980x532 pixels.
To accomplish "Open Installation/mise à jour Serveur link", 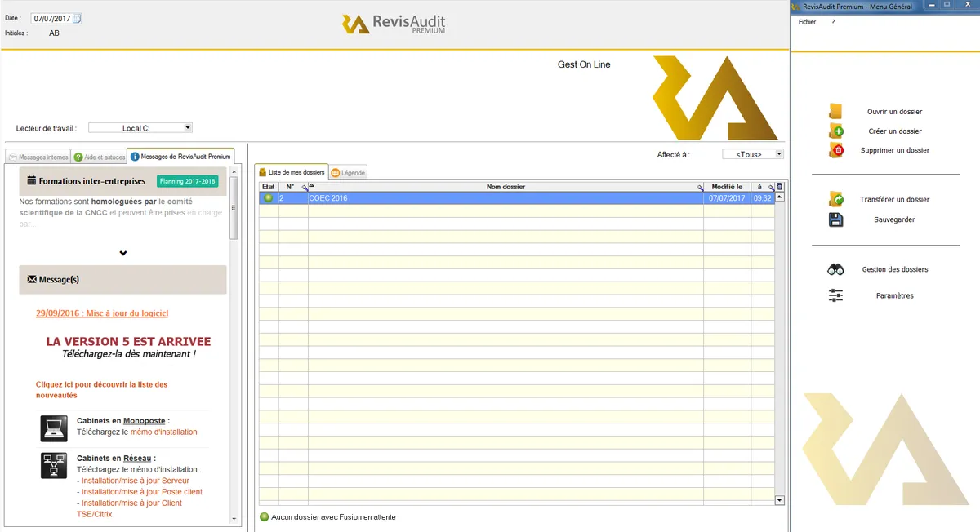I will click(135, 481).
